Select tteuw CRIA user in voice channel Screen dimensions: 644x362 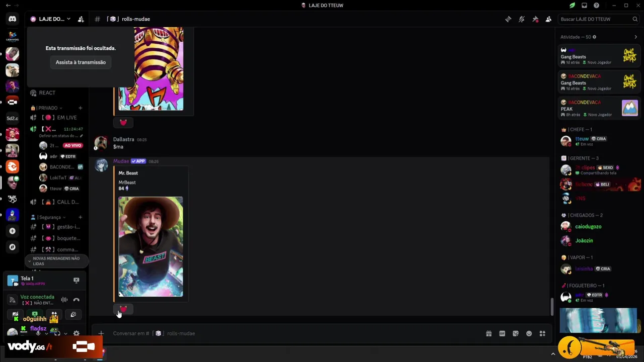pos(60,189)
